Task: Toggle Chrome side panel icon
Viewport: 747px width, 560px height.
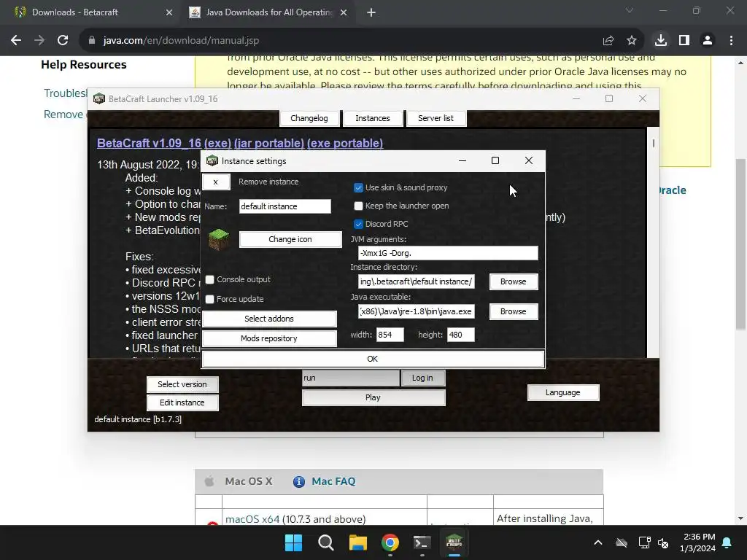Action: tap(684, 41)
